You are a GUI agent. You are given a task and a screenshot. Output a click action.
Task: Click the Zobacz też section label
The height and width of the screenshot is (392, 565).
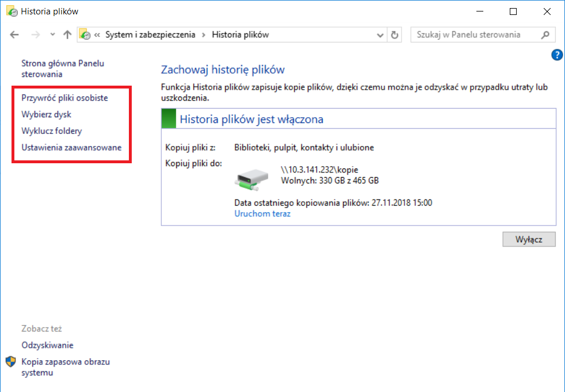tap(41, 329)
